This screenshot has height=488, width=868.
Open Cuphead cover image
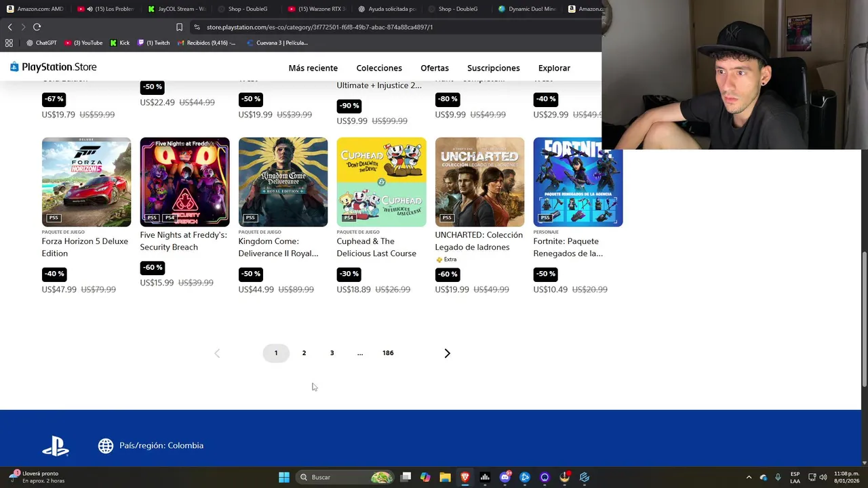coord(381,182)
